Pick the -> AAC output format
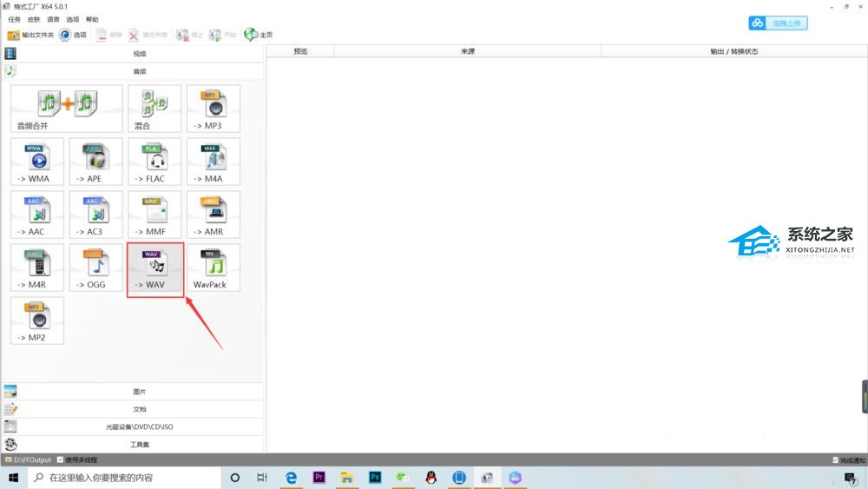 pyautogui.click(x=37, y=215)
